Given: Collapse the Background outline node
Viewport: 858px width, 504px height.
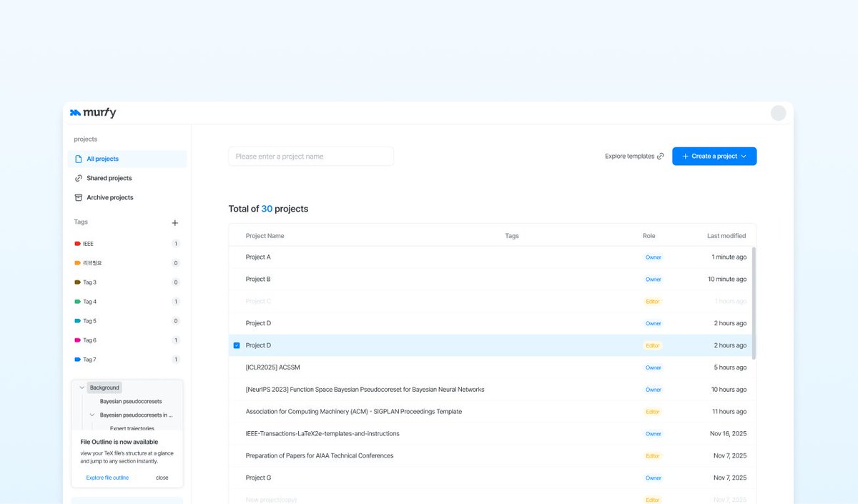Looking at the screenshot, I should pos(82,387).
